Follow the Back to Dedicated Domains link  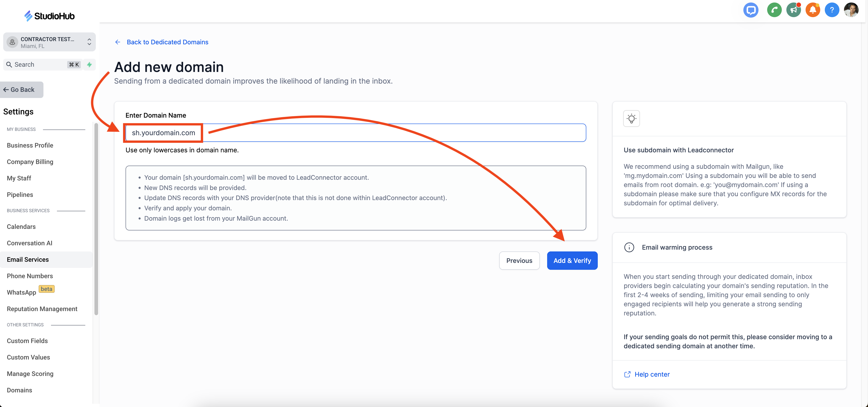167,42
